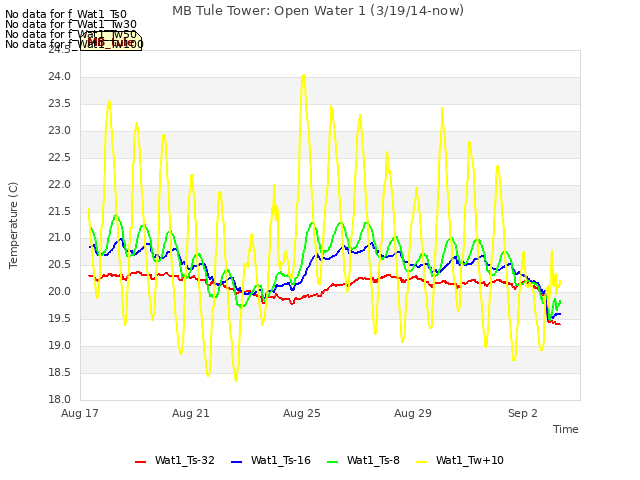
Task: Click the yellow Wat1_Tw+10 legend swatch
Action: (421, 462)
